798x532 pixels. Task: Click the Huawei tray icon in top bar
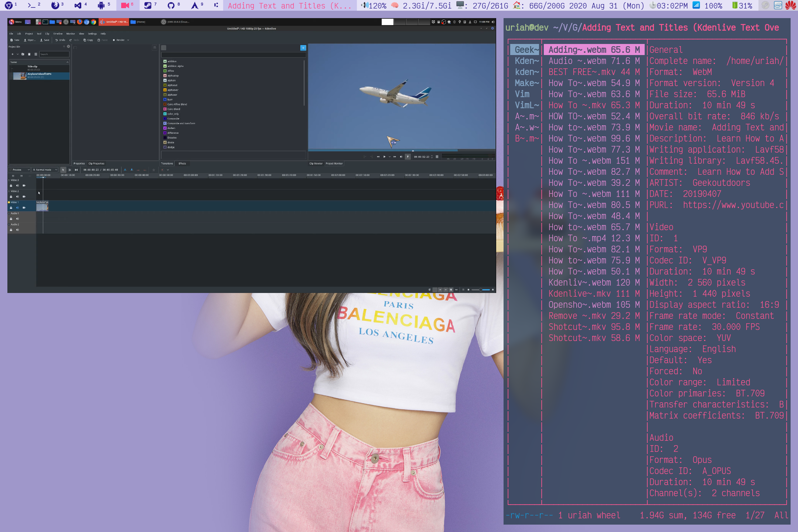click(x=791, y=5)
